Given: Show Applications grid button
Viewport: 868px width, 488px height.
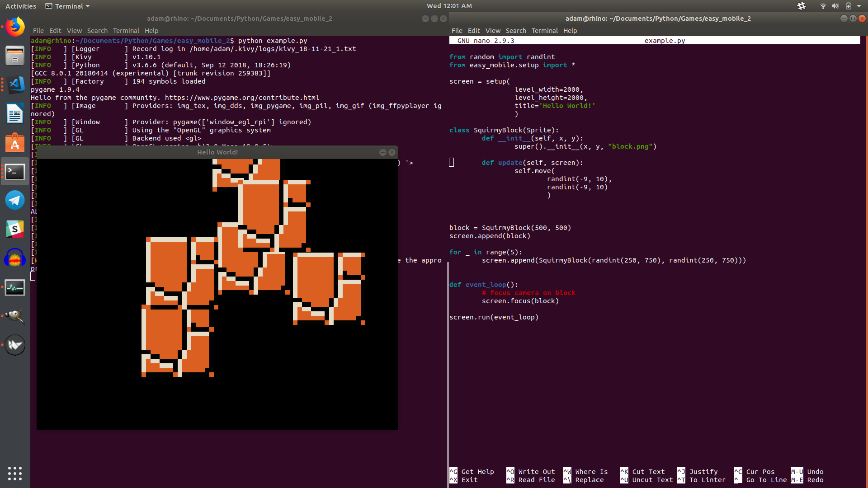Looking at the screenshot, I should click(x=15, y=473).
